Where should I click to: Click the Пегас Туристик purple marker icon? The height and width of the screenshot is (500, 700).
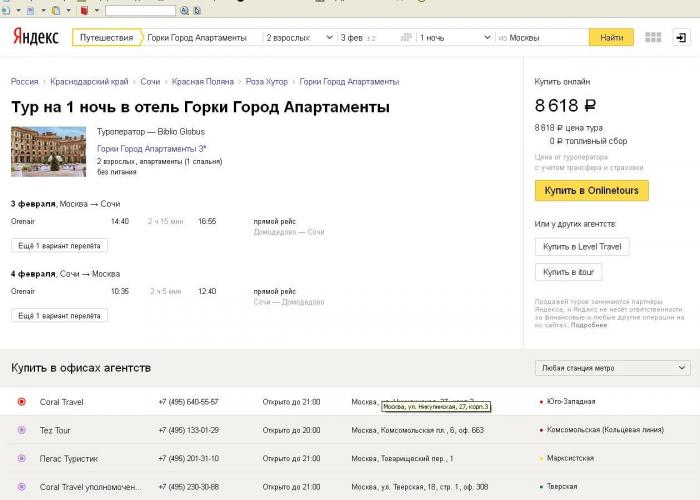coord(21,458)
